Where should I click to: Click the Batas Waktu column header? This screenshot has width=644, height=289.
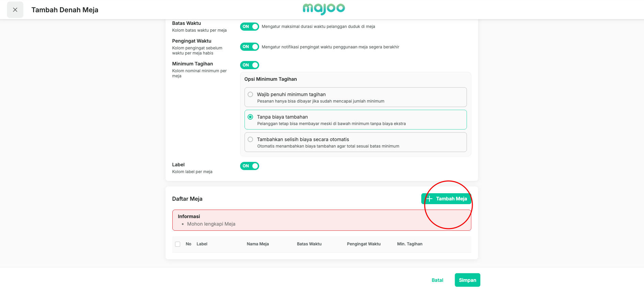point(309,244)
